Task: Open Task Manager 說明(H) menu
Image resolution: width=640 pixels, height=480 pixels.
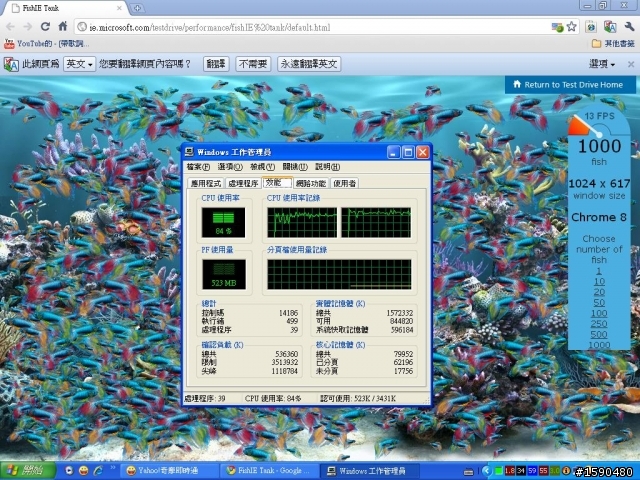Action: (x=327, y=167)
